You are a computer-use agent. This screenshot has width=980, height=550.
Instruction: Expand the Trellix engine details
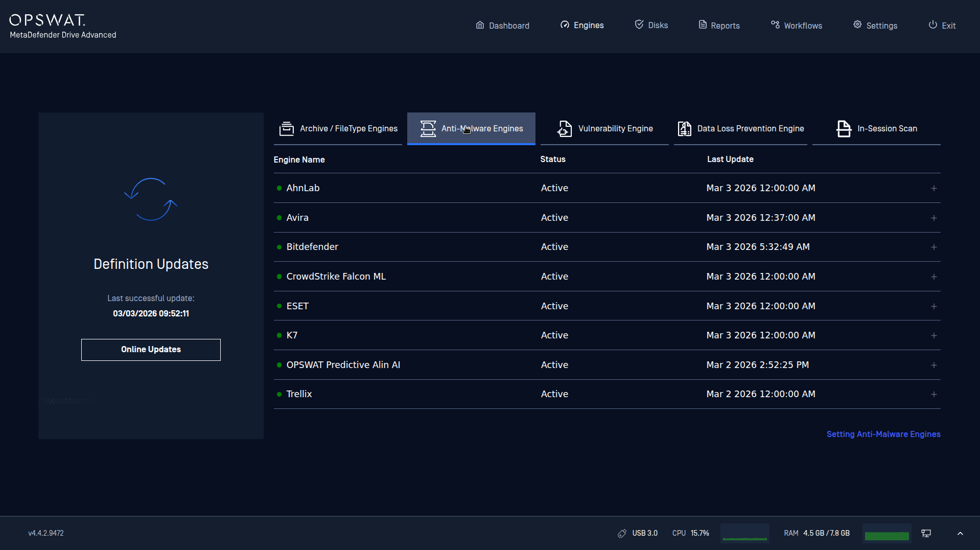[934, 395]
